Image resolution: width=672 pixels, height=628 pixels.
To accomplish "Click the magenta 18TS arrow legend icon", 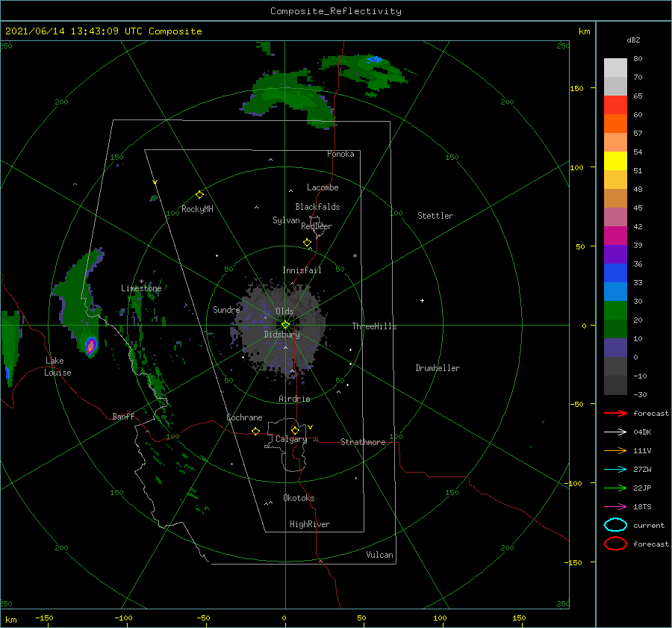I will (x=615, y=507).
